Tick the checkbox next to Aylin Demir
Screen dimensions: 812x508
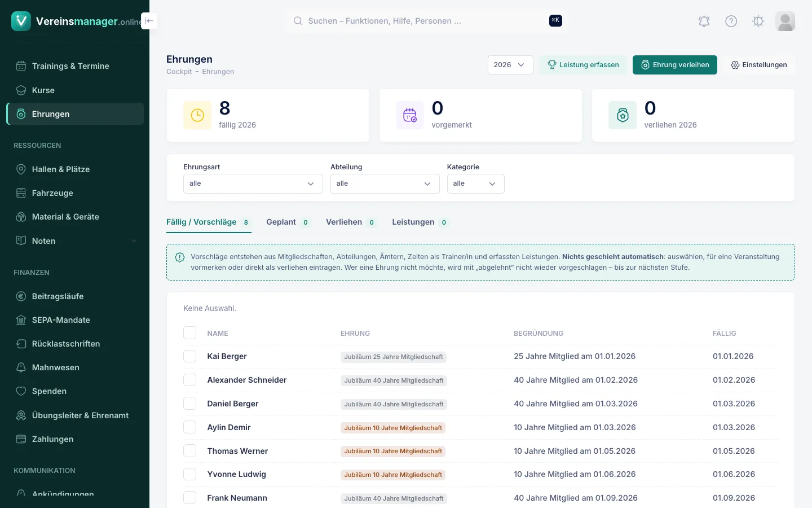pyautogui.click(x=189, y=427)
